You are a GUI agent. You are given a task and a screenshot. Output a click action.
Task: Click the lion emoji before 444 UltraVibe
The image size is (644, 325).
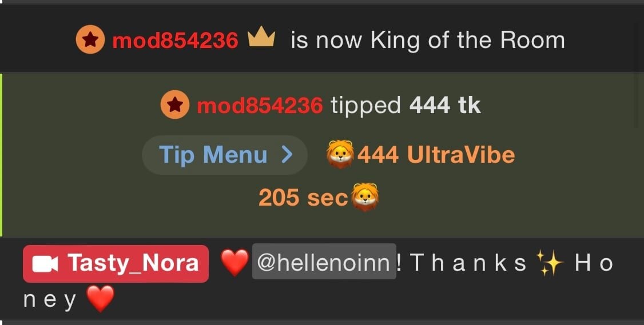340,154
